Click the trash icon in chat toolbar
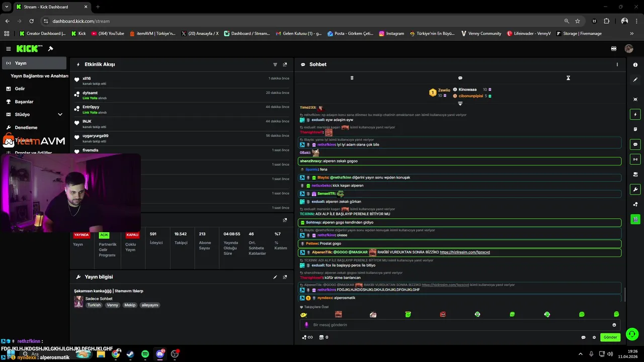 tap(352, 78)
